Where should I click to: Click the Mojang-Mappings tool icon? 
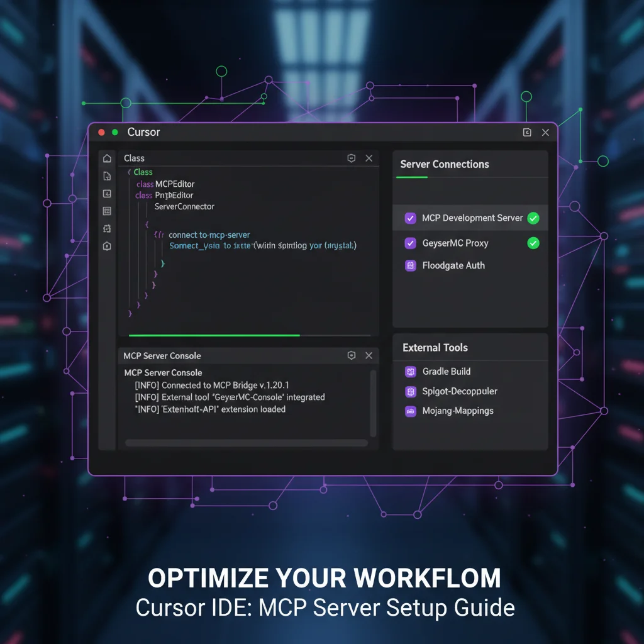411,411
